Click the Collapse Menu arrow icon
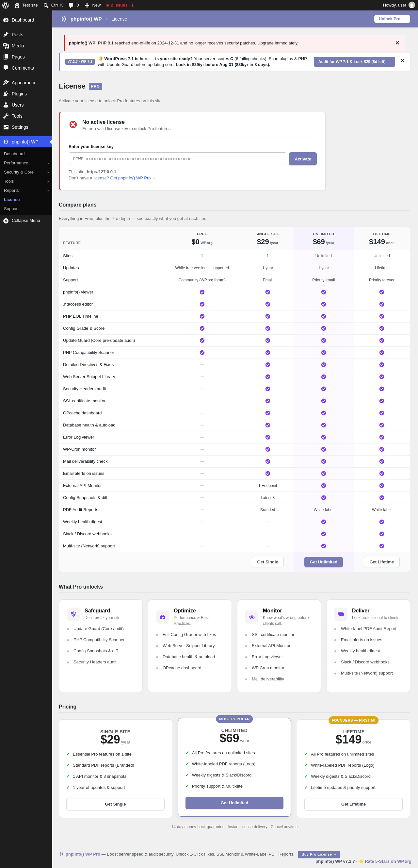The image size is (418, 868). (6, 221)
